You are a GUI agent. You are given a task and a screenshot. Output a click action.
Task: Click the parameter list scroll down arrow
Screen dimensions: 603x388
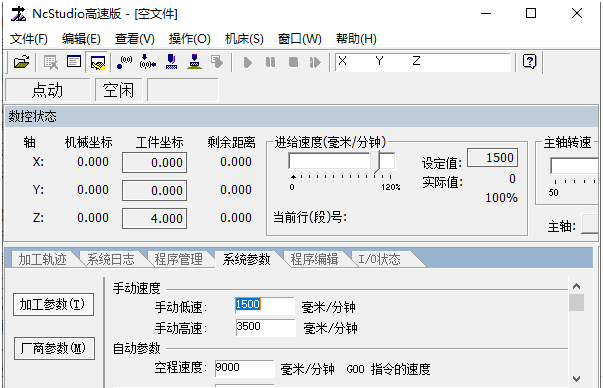point(576,379)
